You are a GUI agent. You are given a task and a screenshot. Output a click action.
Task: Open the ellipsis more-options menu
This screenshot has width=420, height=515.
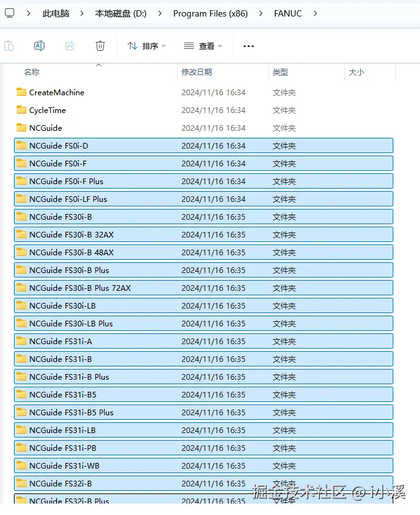point(248,46)
